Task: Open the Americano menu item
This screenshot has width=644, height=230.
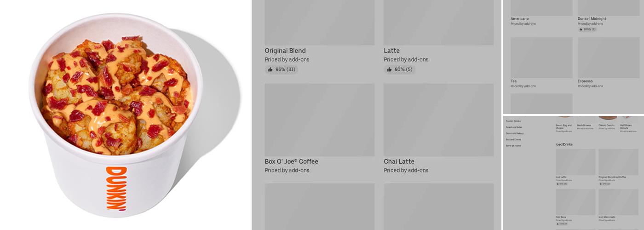Action: (x=519, y=19)
